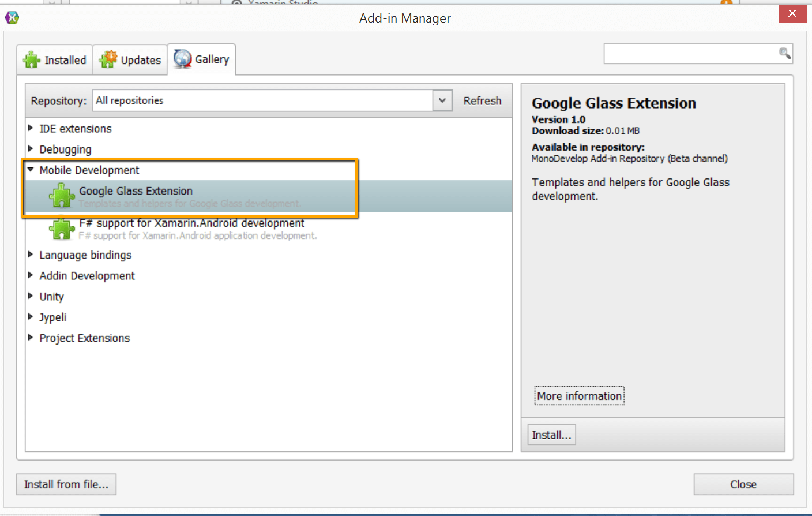Select F# support for Xamarin.Android development
This screenshot has height=516, width=812.
(269, 229)
